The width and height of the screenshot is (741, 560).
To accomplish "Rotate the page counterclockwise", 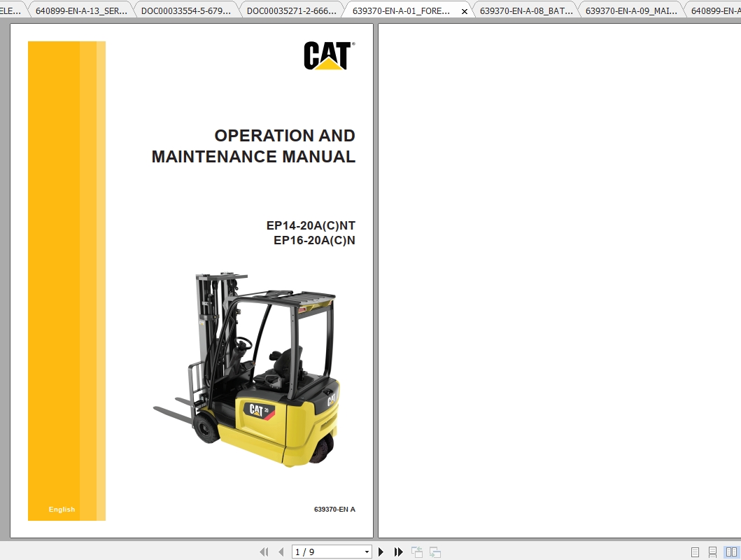I will tap(416, 552).
